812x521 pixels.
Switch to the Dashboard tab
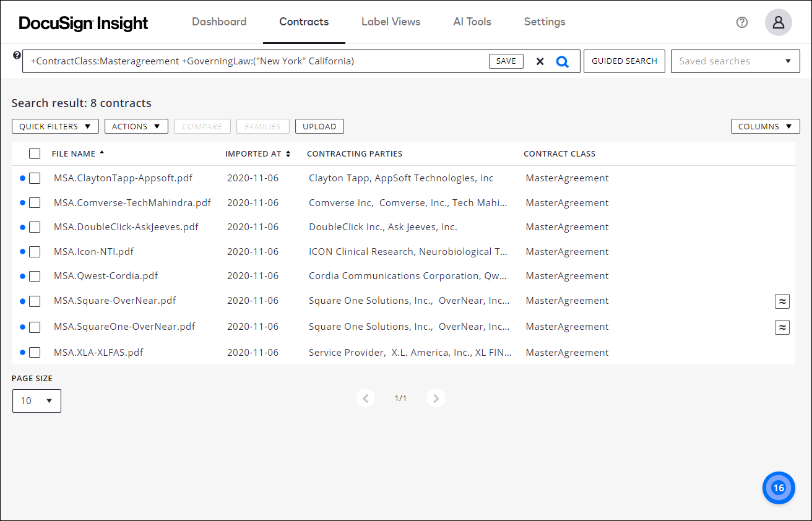[219, 22]
